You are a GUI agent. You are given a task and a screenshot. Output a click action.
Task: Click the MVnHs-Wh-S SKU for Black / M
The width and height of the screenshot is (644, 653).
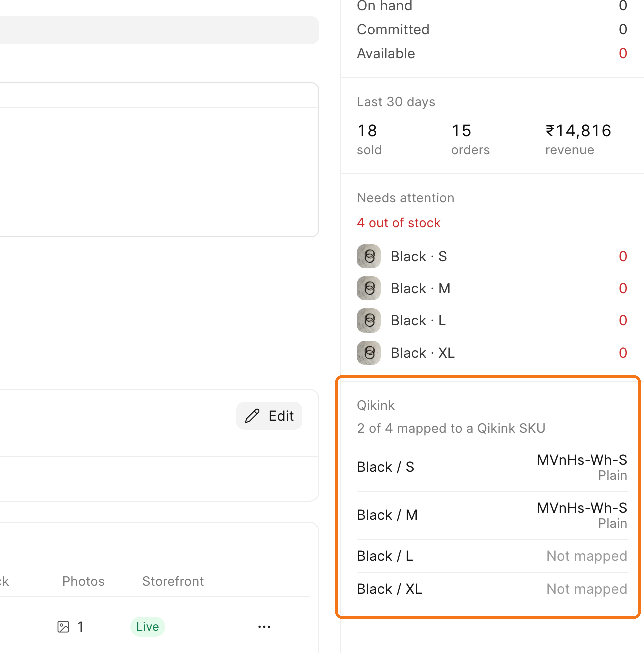[582, 508]
